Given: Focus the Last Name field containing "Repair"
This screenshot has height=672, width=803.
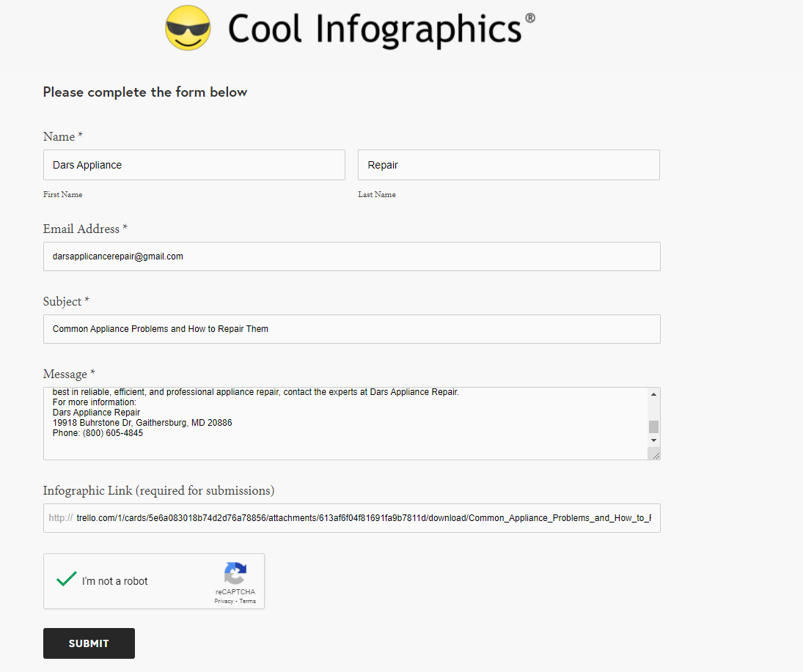Looking at the screenshot, I should point(508,165).
